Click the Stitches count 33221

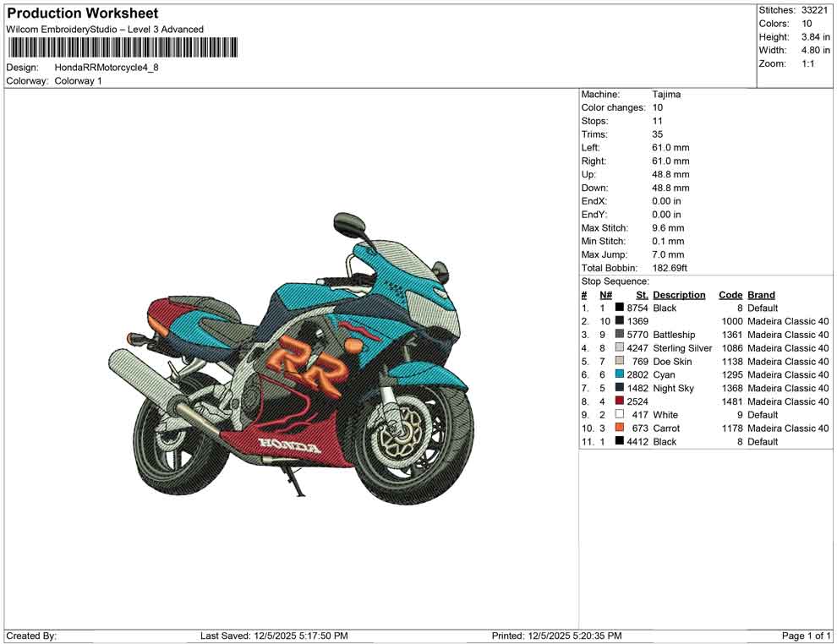pos(816,10)
